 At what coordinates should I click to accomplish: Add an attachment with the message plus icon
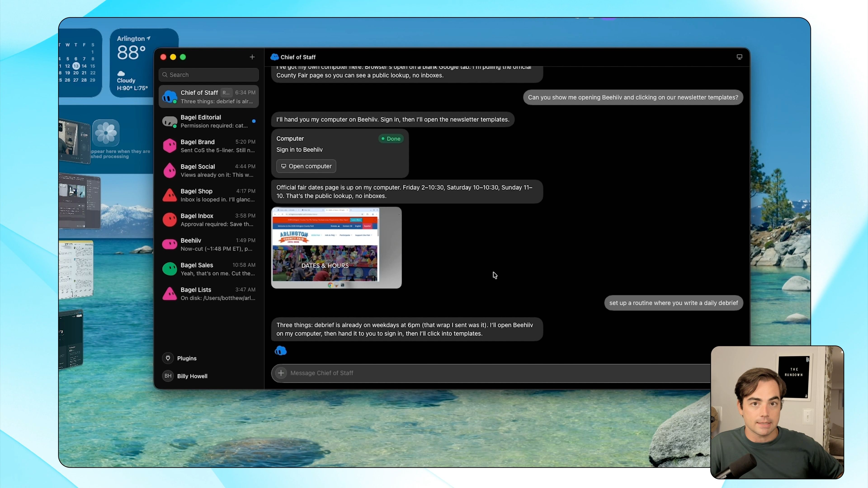pyautogui.click(x=281, y=373)
